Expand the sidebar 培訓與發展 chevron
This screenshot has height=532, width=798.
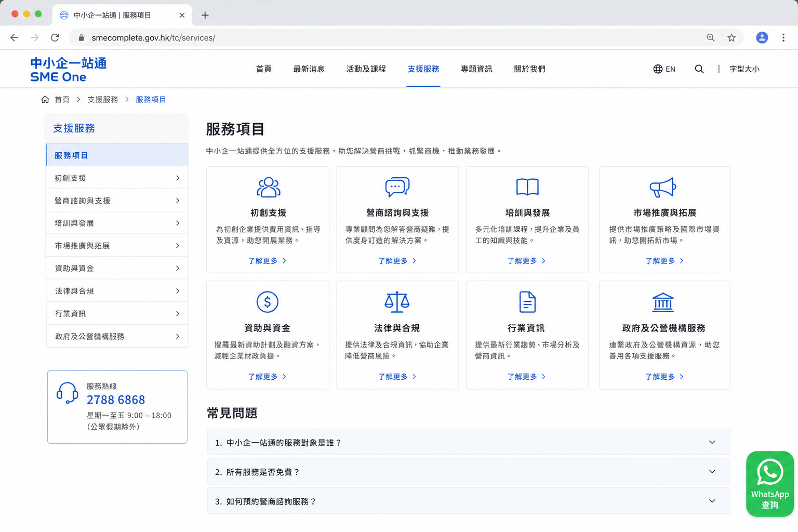click(178, 223)
